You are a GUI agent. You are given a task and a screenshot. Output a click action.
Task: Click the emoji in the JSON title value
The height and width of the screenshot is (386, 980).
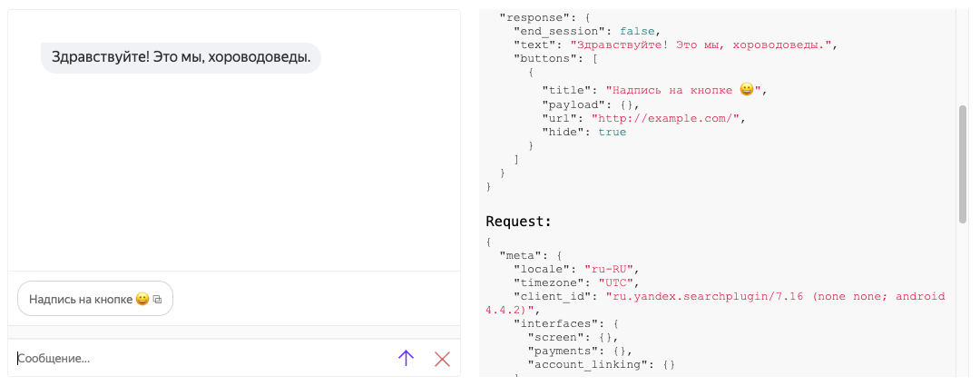[747, 89]
